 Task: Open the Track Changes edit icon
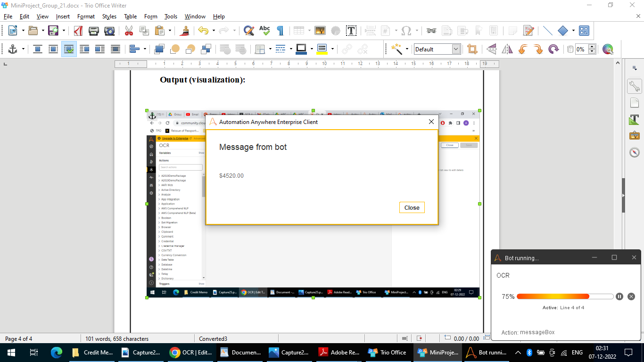pyautogui.click(x=528, y=31)
